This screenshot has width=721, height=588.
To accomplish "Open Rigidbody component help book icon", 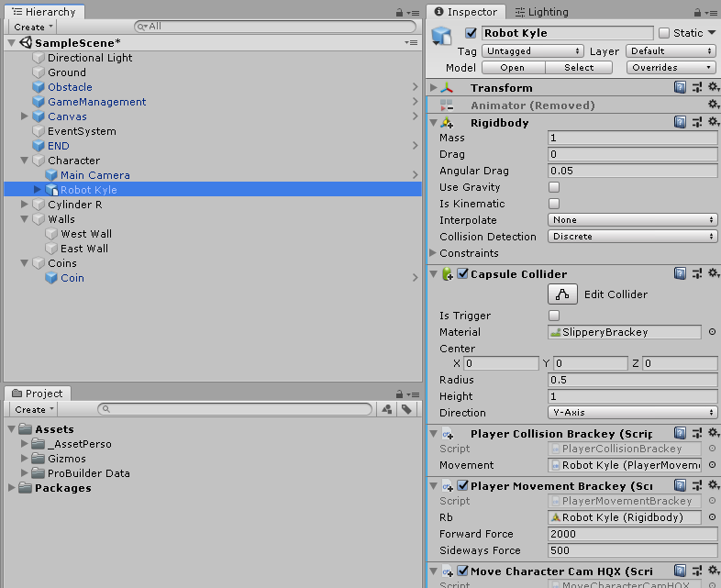I will coord(680,122).
